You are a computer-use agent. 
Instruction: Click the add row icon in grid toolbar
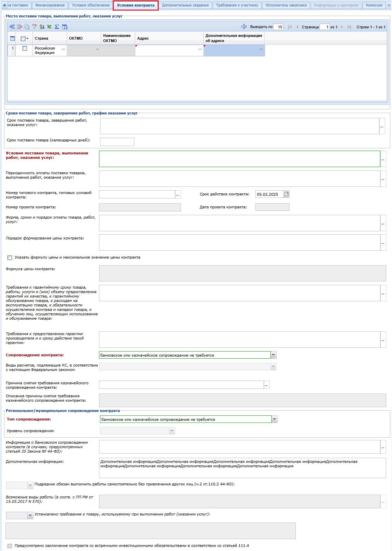[x=12, y=27]
